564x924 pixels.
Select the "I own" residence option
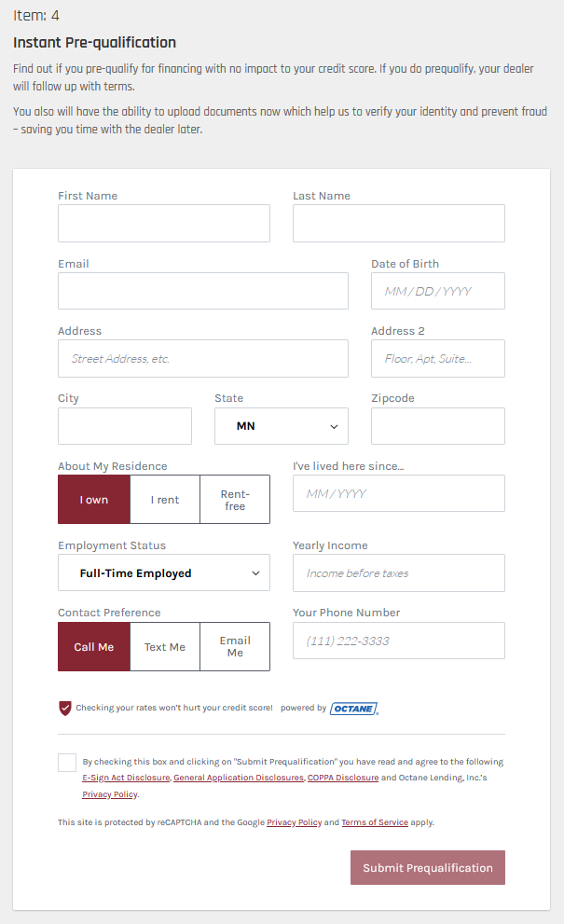tap(94, 500)
